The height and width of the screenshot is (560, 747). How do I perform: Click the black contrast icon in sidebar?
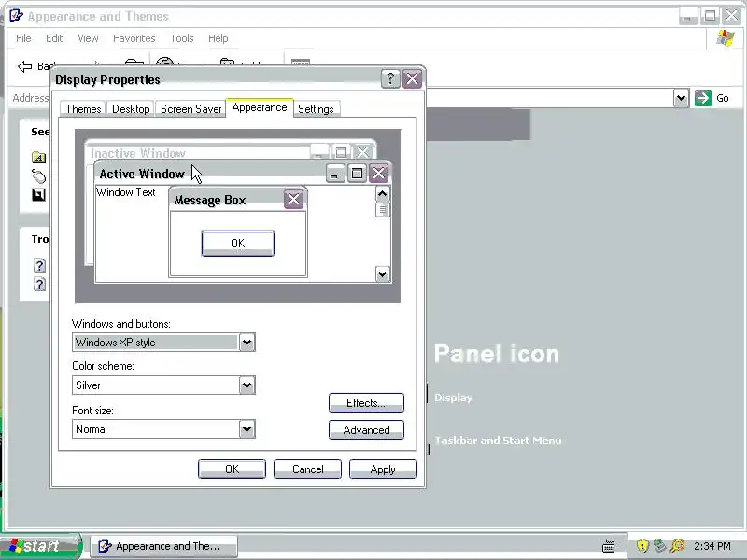pos(38,194)
